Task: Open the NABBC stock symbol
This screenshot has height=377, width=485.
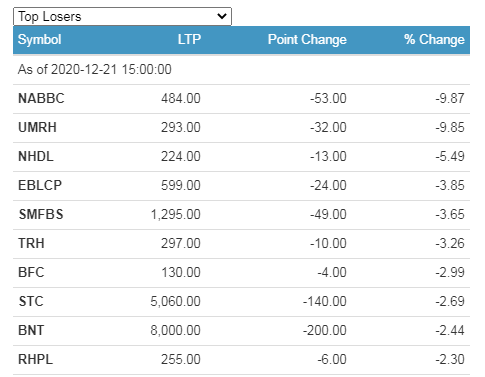Action: 41,98
